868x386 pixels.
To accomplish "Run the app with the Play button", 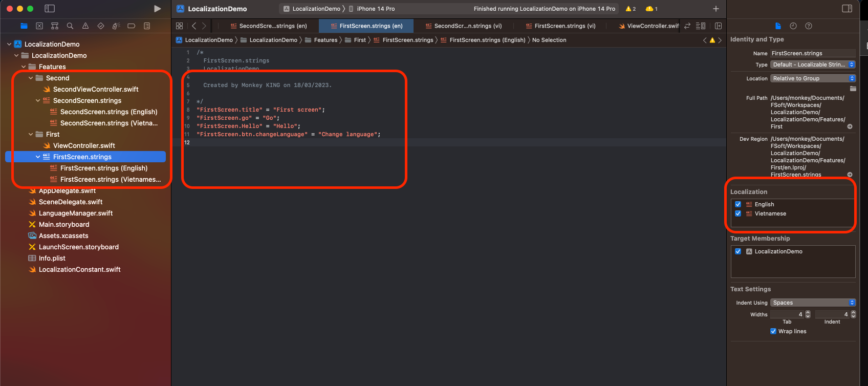I will (x=157, y=9).
